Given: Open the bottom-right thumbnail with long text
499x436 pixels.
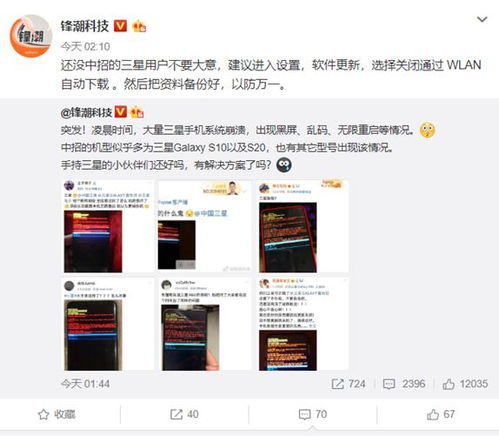Looking at the screenshot, I should coord(302,324).
